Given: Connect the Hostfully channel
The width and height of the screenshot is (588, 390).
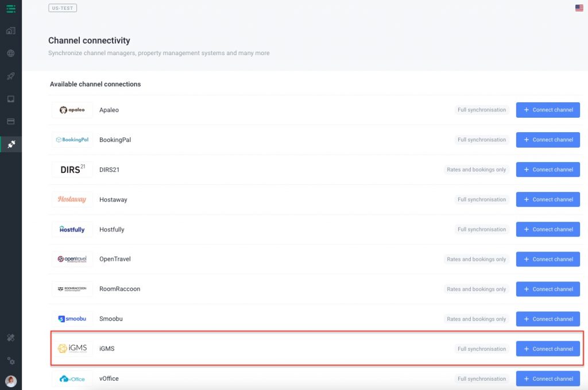Looking at the screenshot, I should tap(548, 230).
